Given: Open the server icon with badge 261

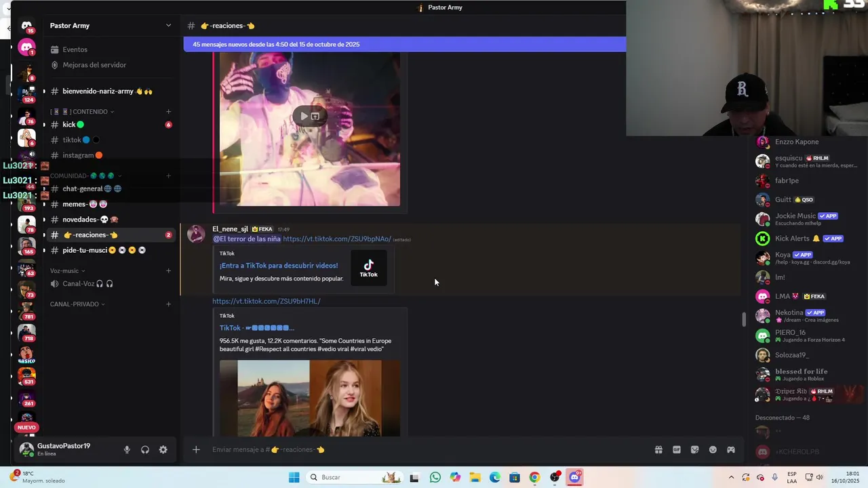Looking at the screenshot, I should [x=26, y=398].
